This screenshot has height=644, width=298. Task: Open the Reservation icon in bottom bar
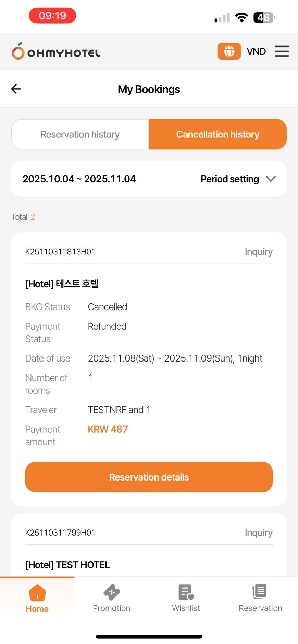tap(260, 592)
